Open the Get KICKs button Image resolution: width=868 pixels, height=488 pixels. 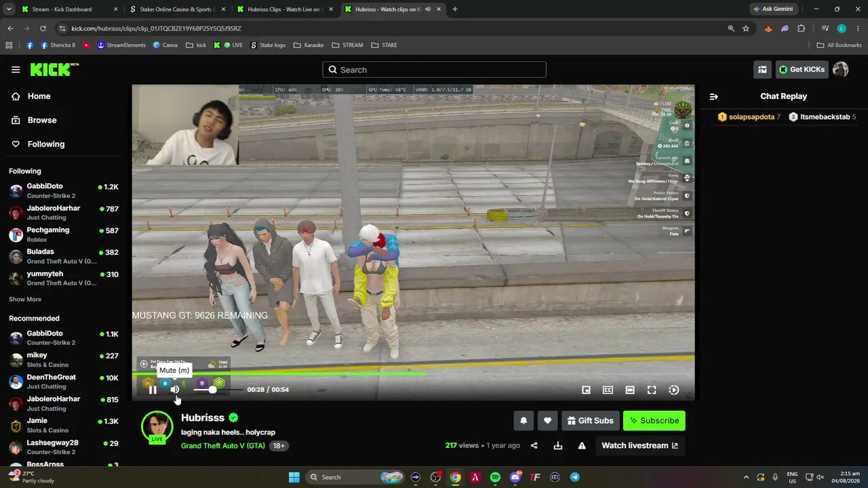802,70
